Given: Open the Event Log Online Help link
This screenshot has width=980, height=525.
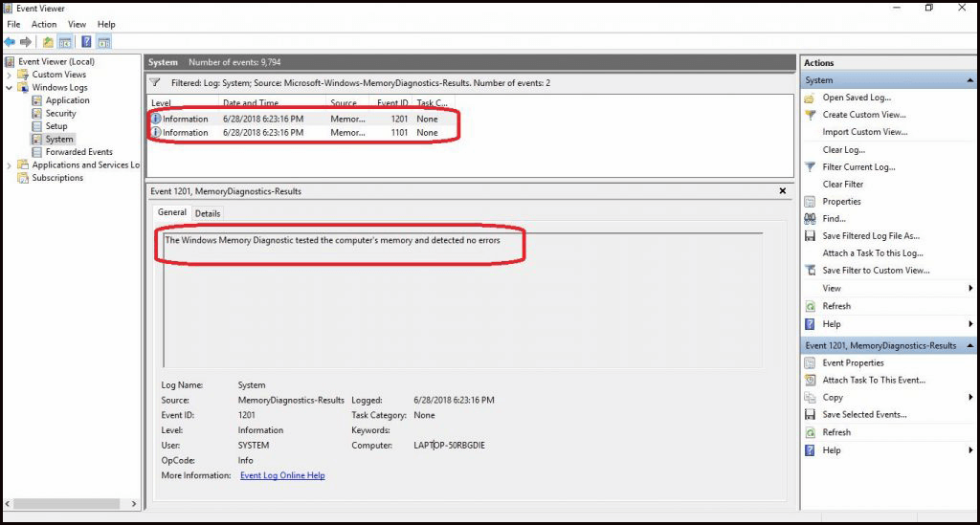Looking at the screenshot, I should click(282, 475).
